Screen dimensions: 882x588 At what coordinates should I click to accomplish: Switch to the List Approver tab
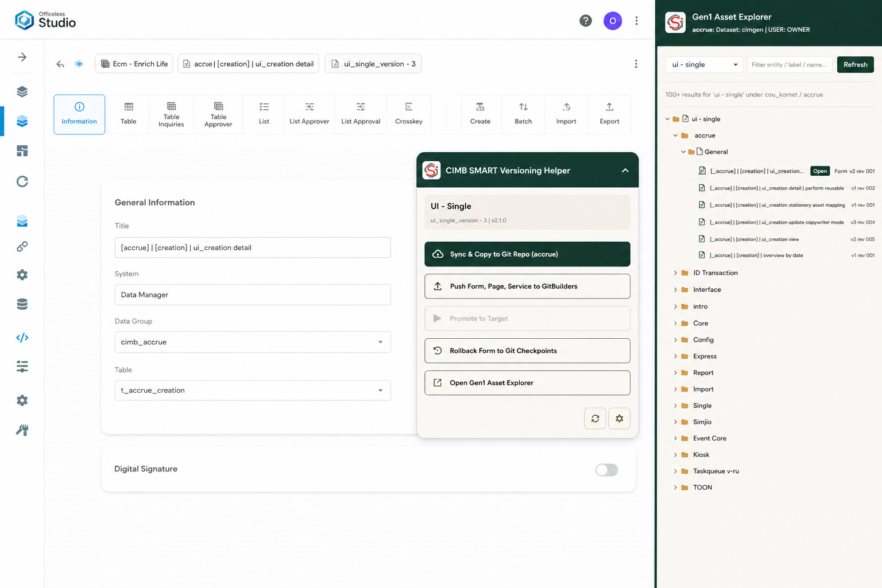310,114
